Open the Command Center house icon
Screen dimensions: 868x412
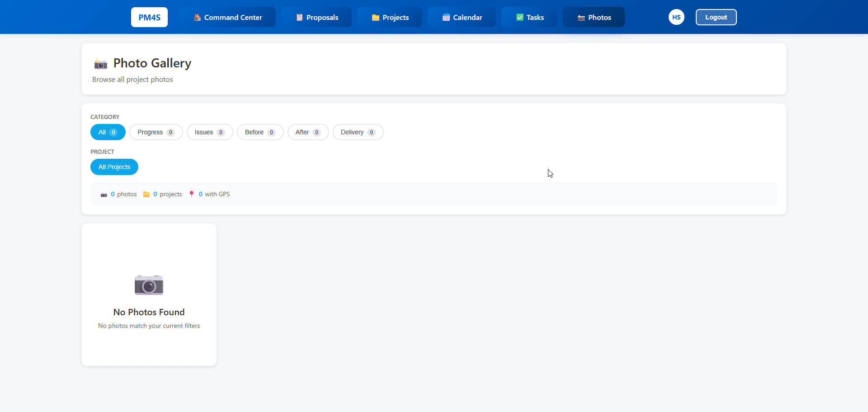(x=198, y=18)
